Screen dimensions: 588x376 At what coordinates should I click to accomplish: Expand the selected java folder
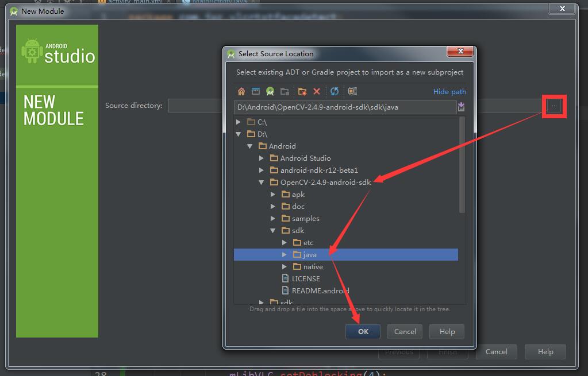[x=285, y=255]
